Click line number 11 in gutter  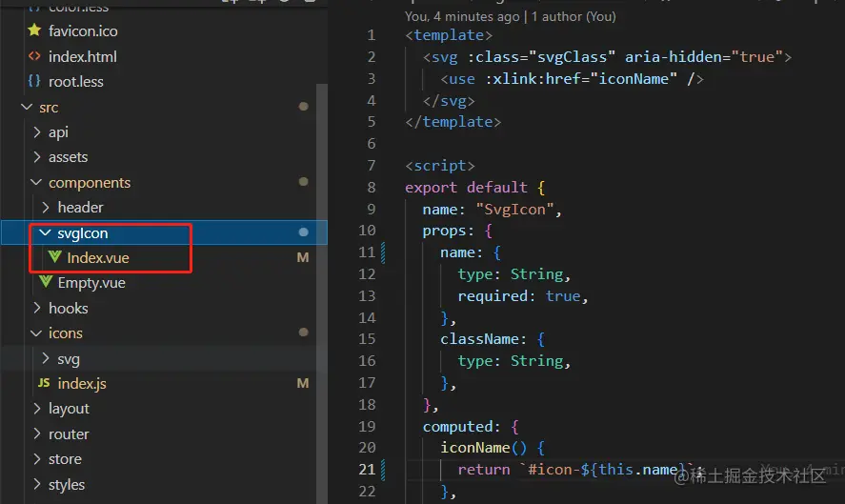click(x=367, y=252)
